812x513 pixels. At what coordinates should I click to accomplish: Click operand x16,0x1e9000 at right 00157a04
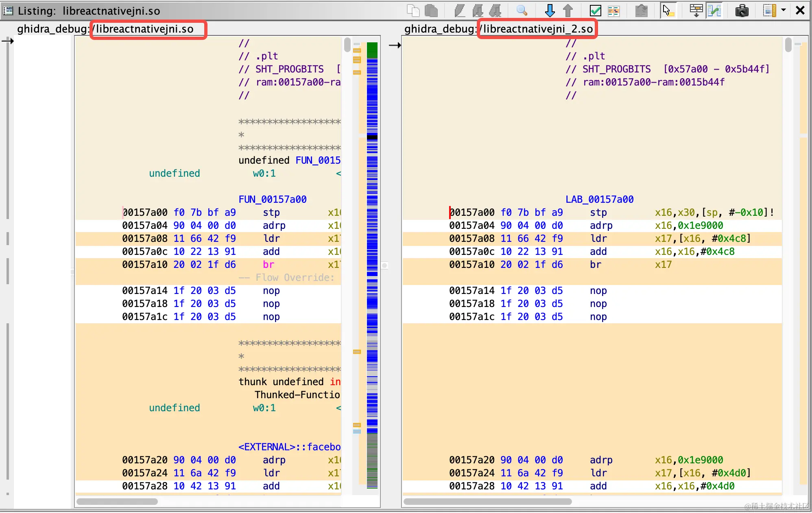pos(689,226)
